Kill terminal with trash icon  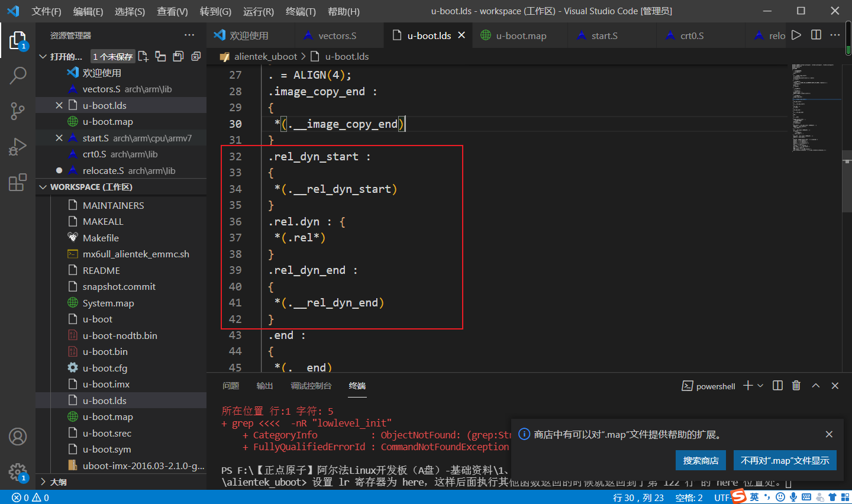[x=796, y=386]
